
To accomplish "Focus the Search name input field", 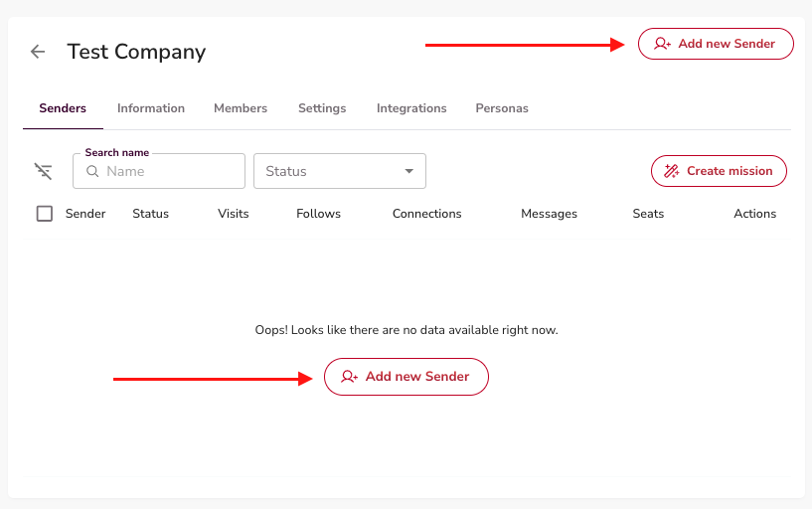I will [169, 171].
